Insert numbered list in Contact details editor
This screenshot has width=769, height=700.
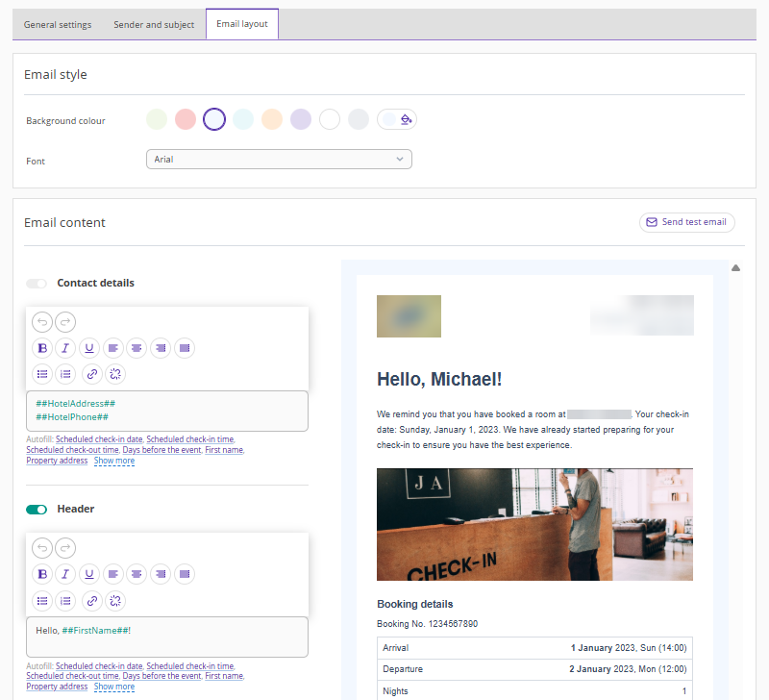point(65,374)
